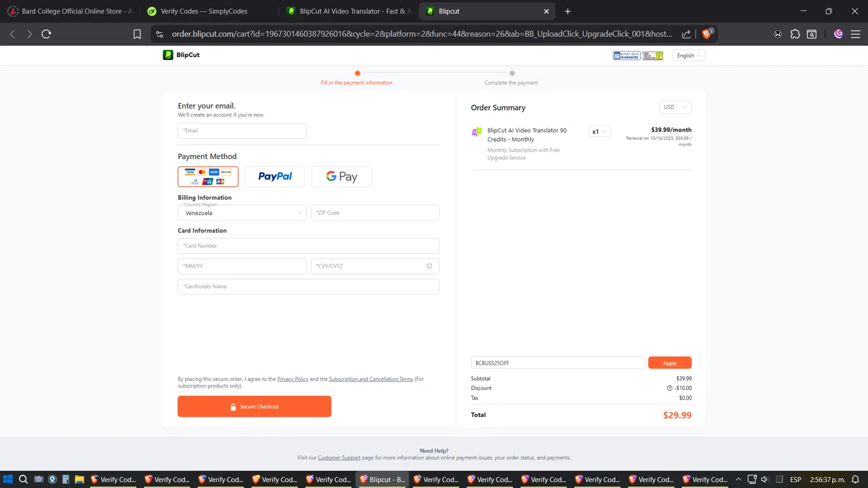Click the browser address bar URL

pos(422,34)
